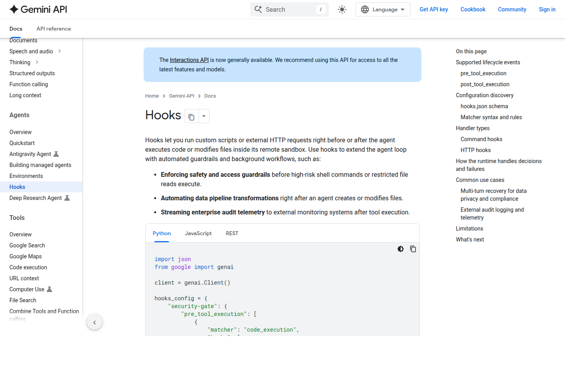The height and width of the screenshot is (392, 565).
Task: Click the search sparkle icon
Action: point(258,9)
